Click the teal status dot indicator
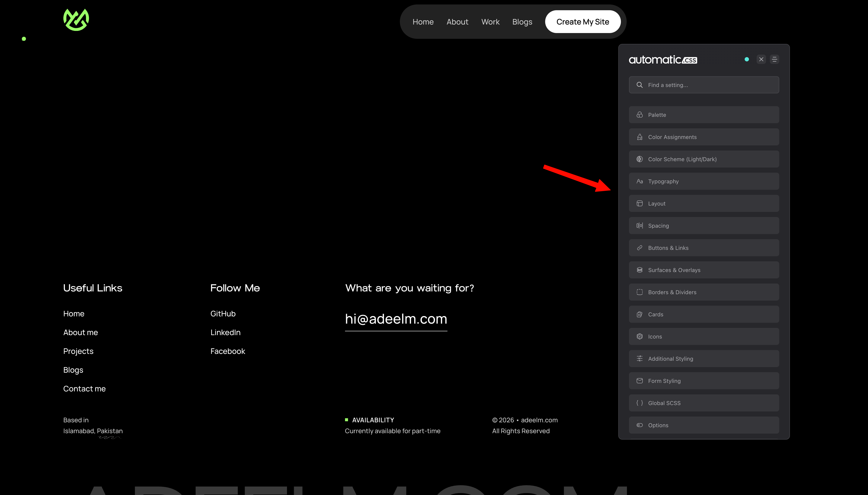 click(x=747, y=59)
